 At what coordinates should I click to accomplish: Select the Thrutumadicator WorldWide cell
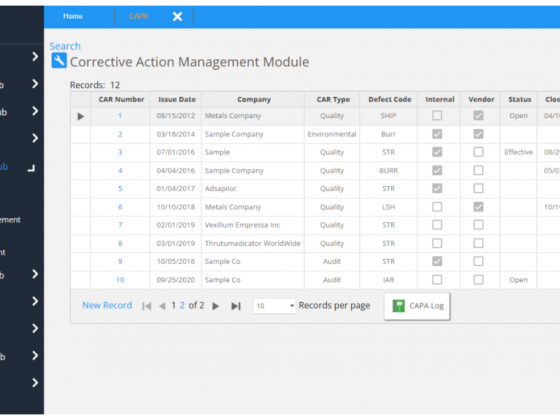pyautogui.click(x=252, y=244)
